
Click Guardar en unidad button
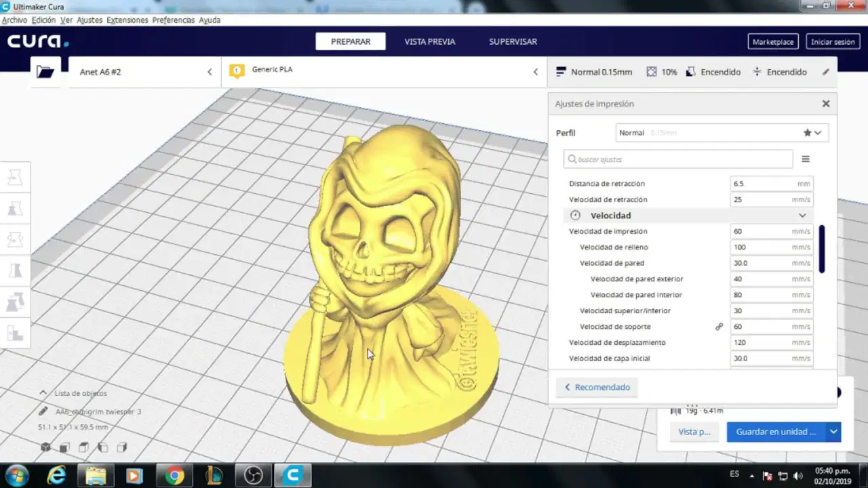pos(776,432)
